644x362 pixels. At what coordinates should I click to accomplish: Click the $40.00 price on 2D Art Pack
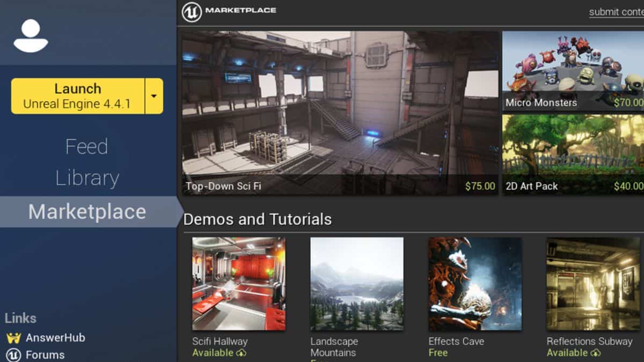(628, 186)
